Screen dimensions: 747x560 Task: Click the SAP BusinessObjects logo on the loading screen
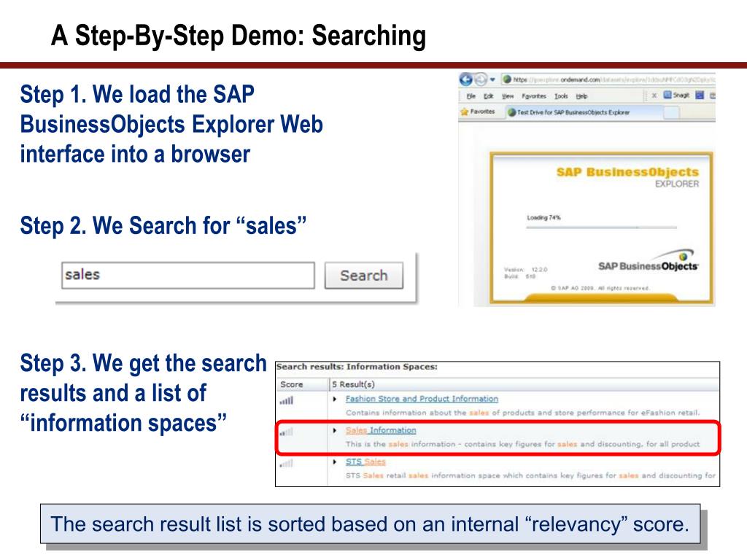(x=648, y=261)
